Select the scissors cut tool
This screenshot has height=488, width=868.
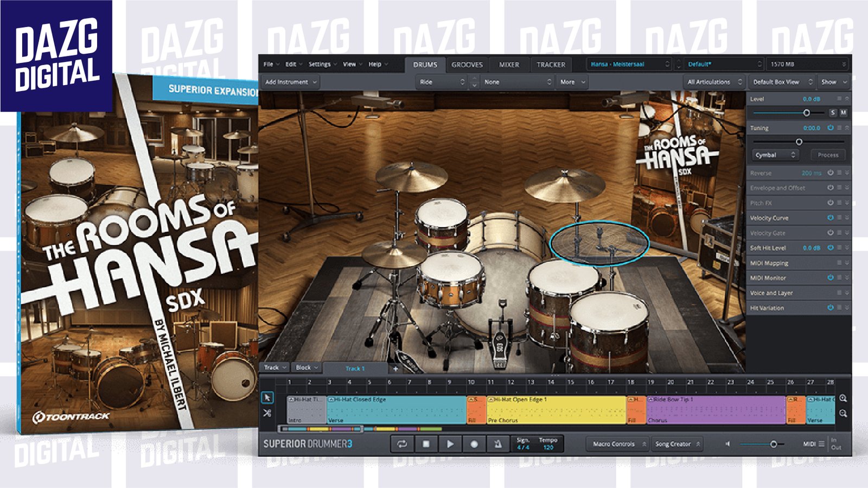(x=267, y=413)
